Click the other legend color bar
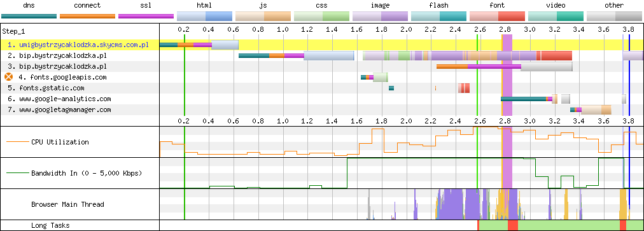The width and height of the screenshot is (644, 231). click(x=615, y=16)
